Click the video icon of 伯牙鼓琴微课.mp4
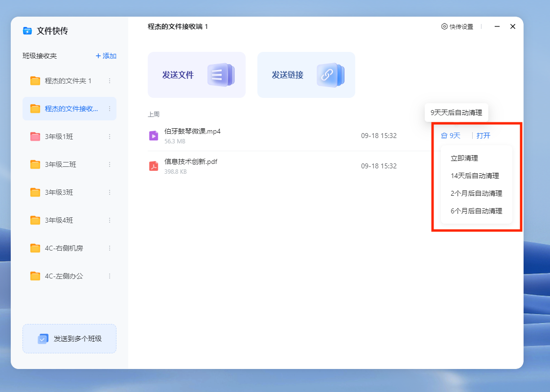The image size is (550, 392). [x=154, y=136]
